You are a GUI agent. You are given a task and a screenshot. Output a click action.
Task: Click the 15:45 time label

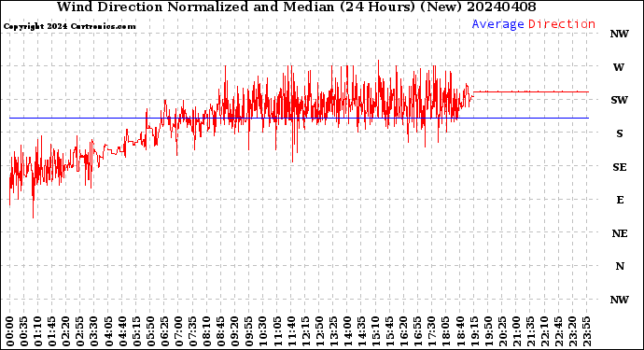click(x=390, y=331)
